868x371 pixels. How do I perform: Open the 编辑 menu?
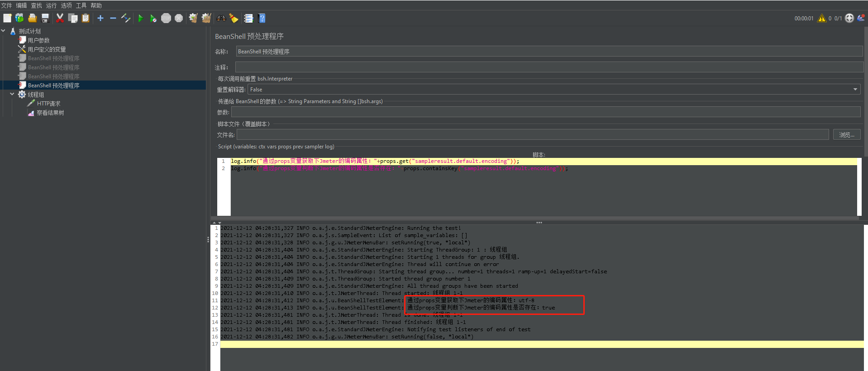pyautogui.click(x=21, y=5)
